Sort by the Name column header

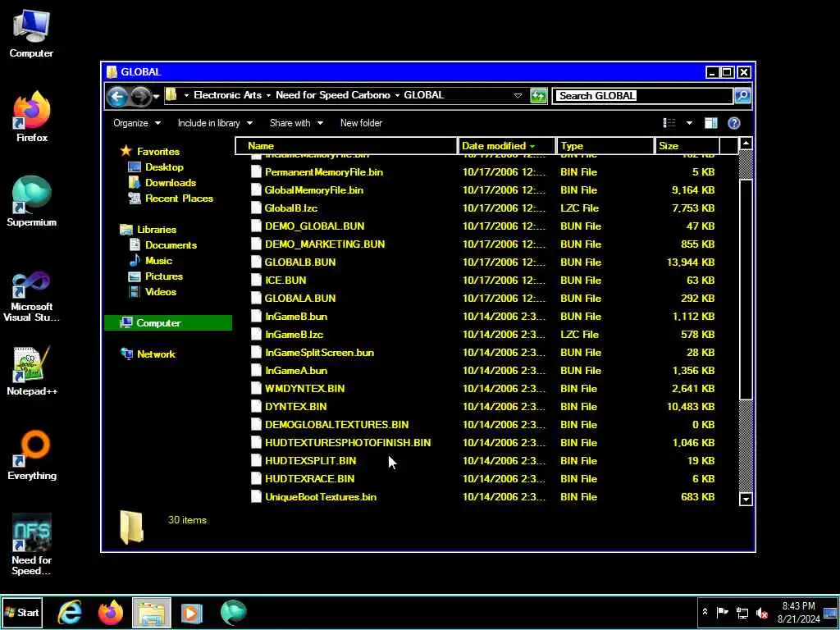[x=346, y=146]
